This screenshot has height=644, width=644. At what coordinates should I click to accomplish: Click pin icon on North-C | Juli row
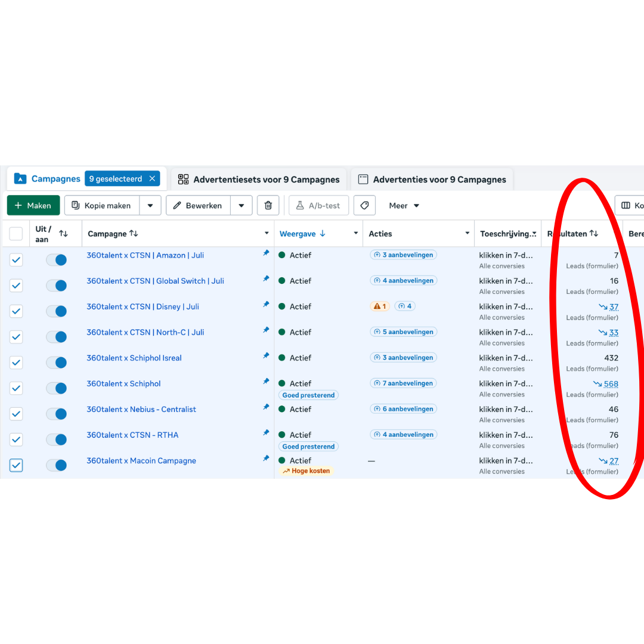pyautogui.click(x=266, y=330)
